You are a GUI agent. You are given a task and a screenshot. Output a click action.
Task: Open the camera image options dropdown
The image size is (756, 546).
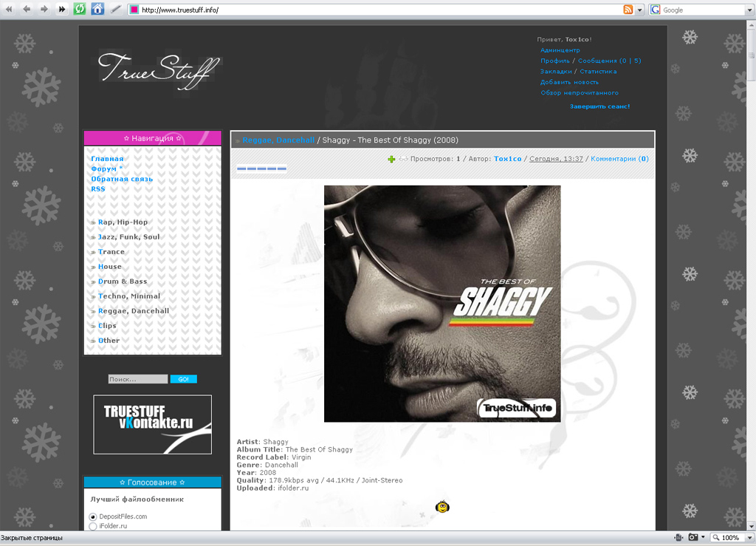tap(703, 537)
